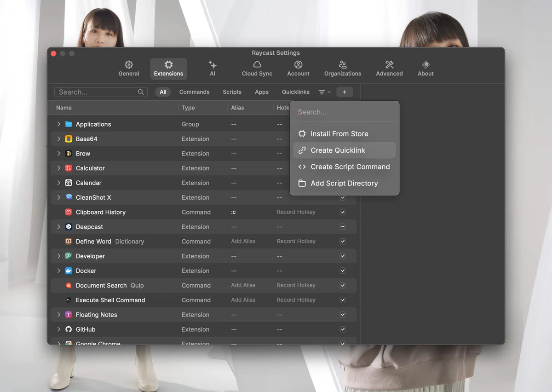Click the Floating Notes icon
Image resolution: width=552 pixels, height=392 pixels.
69,315
